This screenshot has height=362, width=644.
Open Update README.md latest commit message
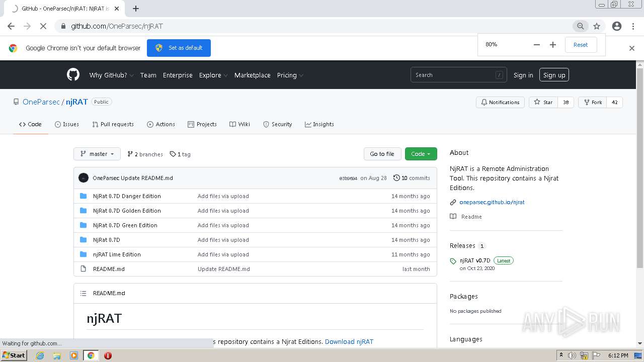pos(147,178)
